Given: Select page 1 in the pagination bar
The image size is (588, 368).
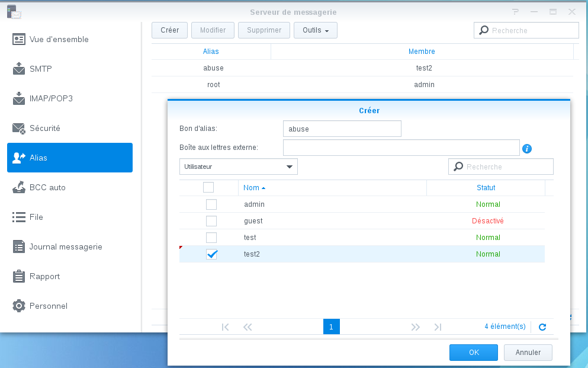Looking at the screenshot, I should (x=331, y=327).
